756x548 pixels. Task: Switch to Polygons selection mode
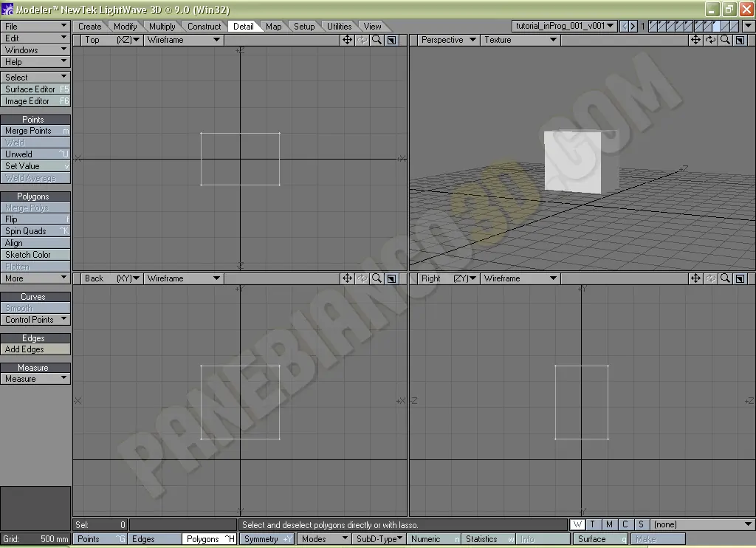pos(209,539)
